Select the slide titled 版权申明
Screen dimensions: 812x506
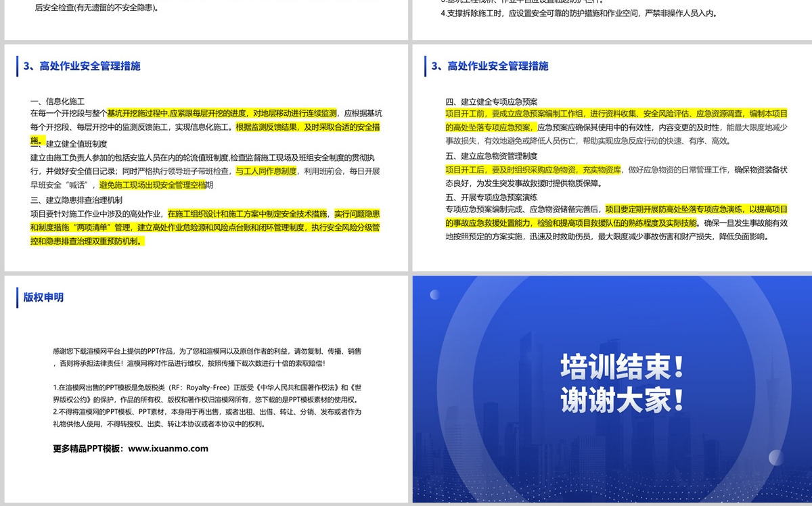pos(206,389)
